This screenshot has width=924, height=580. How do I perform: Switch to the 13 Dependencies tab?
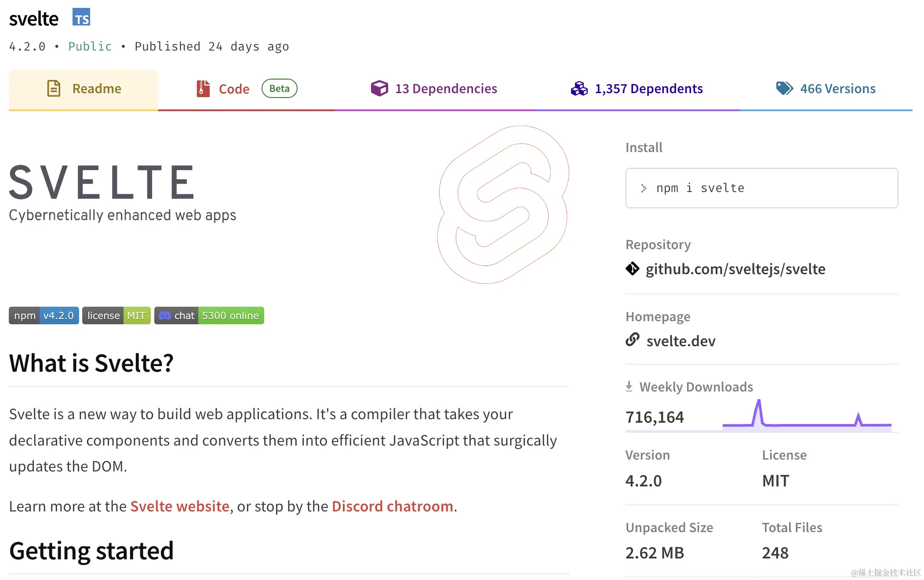point(446,89)
